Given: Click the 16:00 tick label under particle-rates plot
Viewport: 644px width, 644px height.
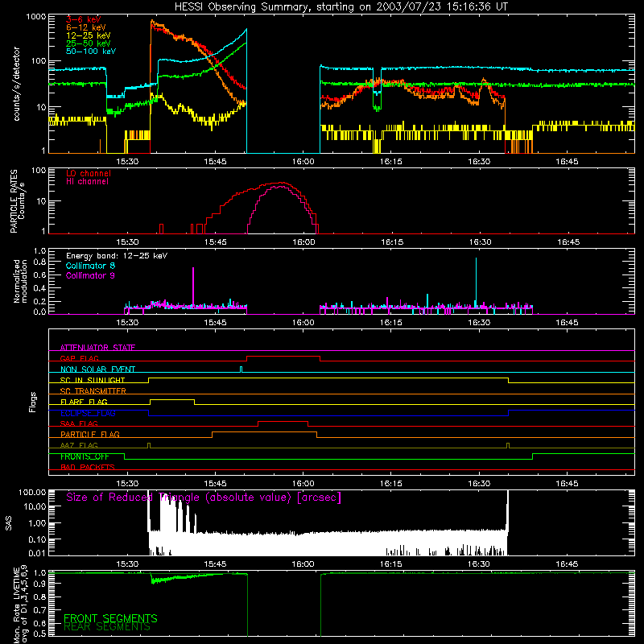Looking at the screenshot, I should pyautogui.click(x=303, y=242).
